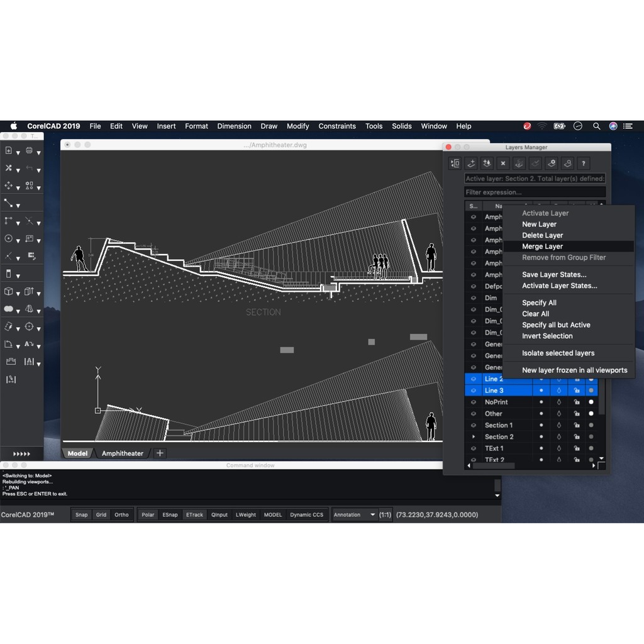Select the 3D Box solid tool
This screenshot has height=644, width=644.
(x=8, y=292)
